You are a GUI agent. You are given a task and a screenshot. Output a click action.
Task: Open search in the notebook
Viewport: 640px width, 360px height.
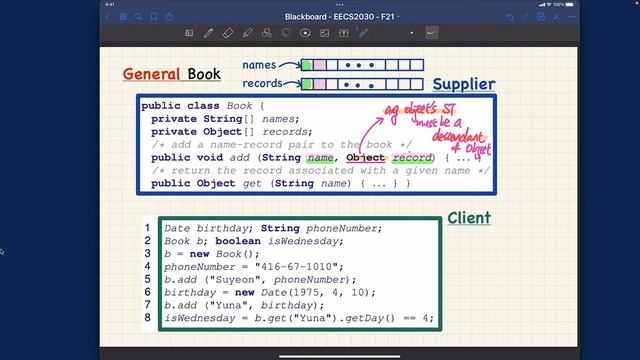(138, 17)
